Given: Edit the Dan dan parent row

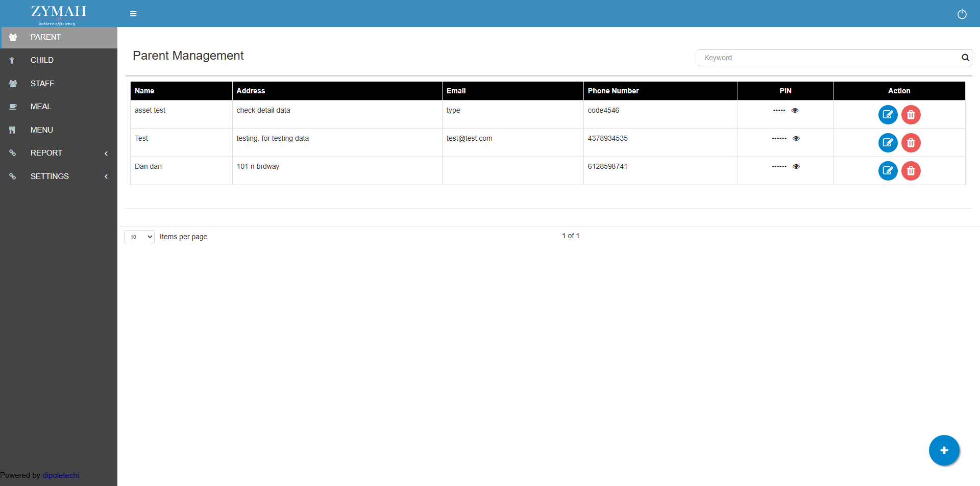Looking at the screenshot, I should coord(888,171).
